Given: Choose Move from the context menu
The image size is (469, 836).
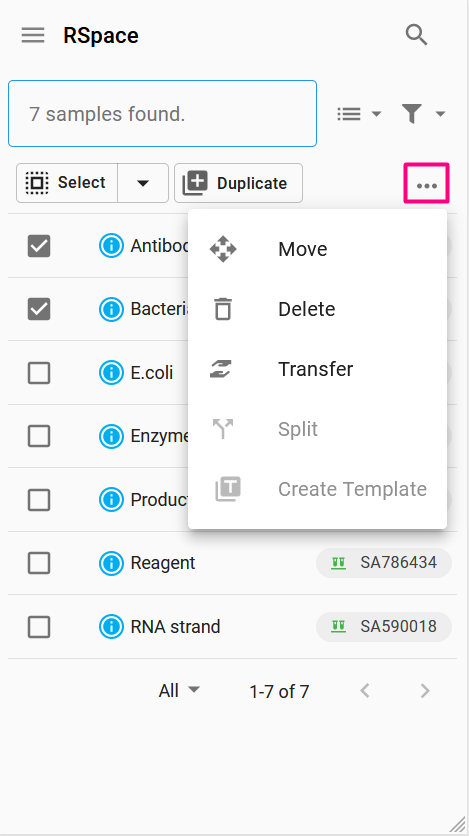Looking at the screenshot, I should point(318,249).
